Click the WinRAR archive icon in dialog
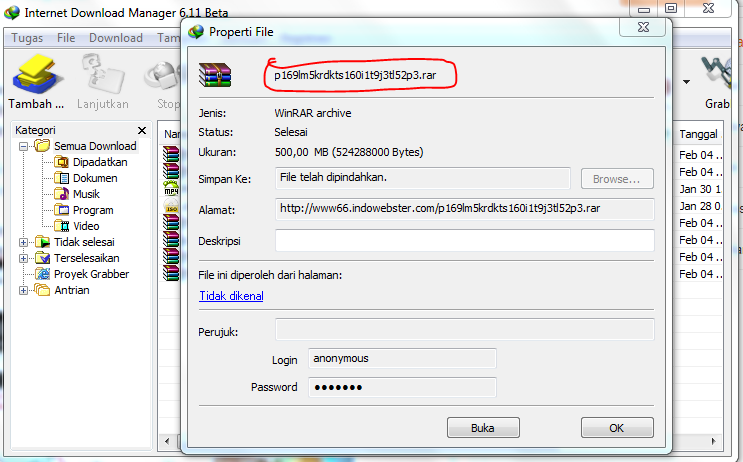The height and width of the screenshot is (462, 743). [x=215, y=75]
